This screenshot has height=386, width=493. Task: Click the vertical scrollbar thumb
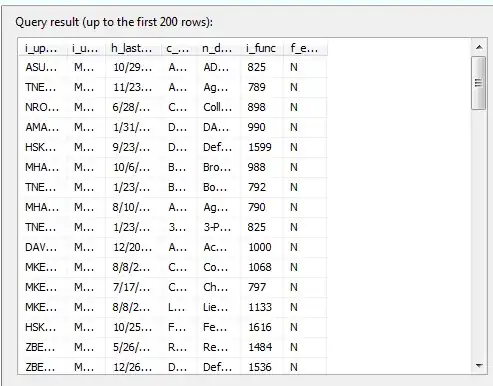[479, 83]
